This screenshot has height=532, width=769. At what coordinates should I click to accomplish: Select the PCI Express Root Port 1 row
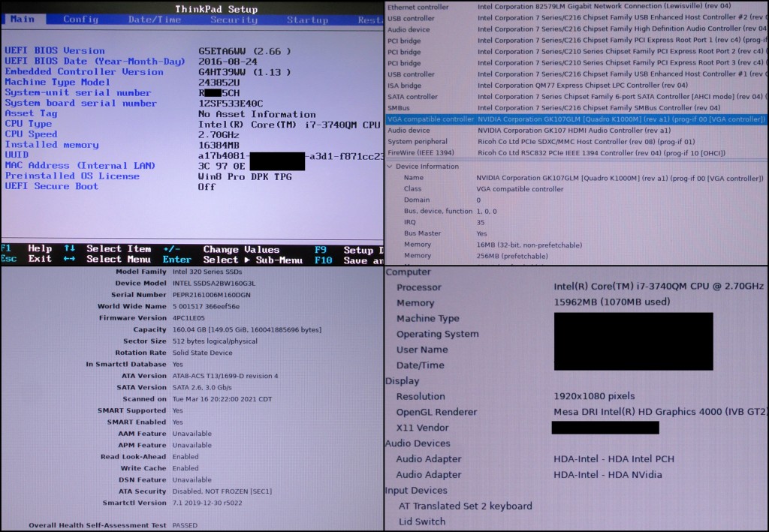point(576,41)
